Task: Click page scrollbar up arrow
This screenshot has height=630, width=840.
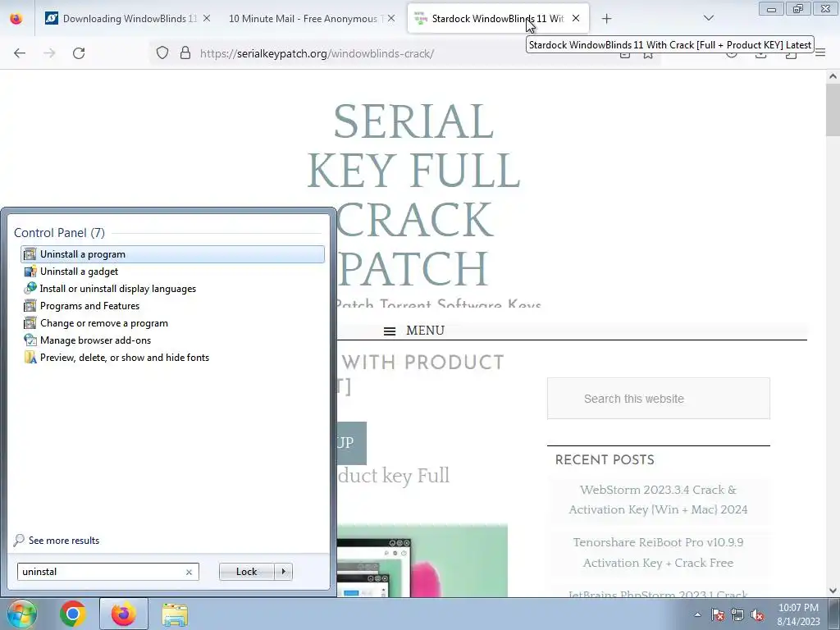Action: (833, 76)
